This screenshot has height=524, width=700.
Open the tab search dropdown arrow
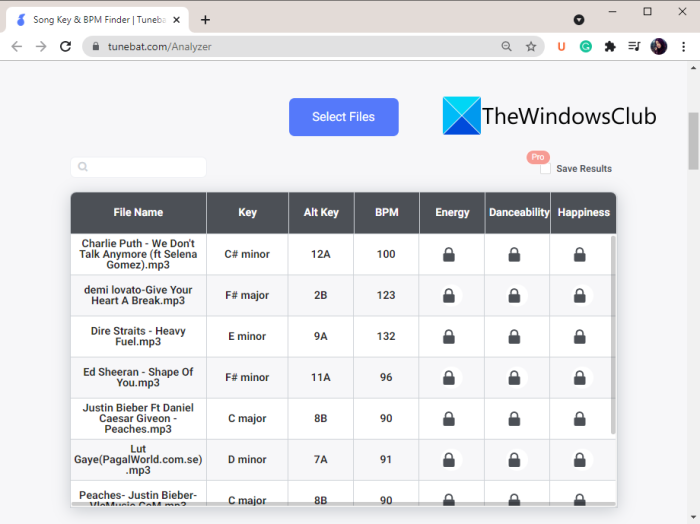(579, 20)
